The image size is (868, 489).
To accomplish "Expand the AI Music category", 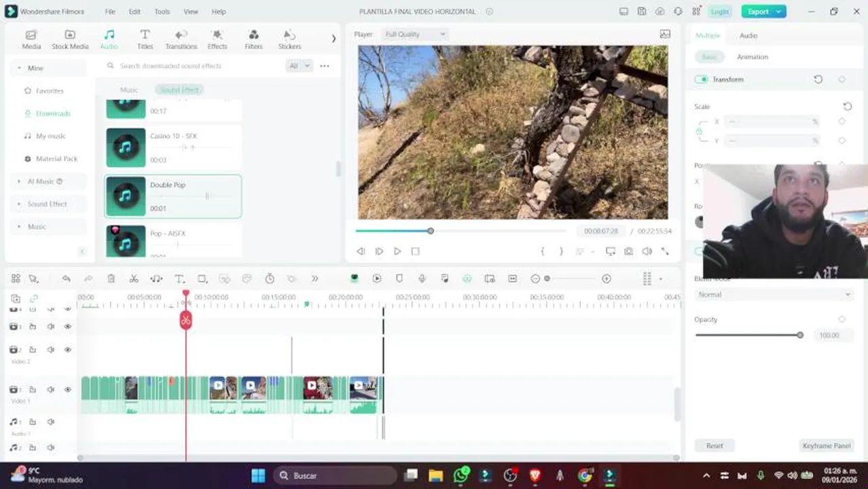I will pyautogui.click(x=48, y=181).
